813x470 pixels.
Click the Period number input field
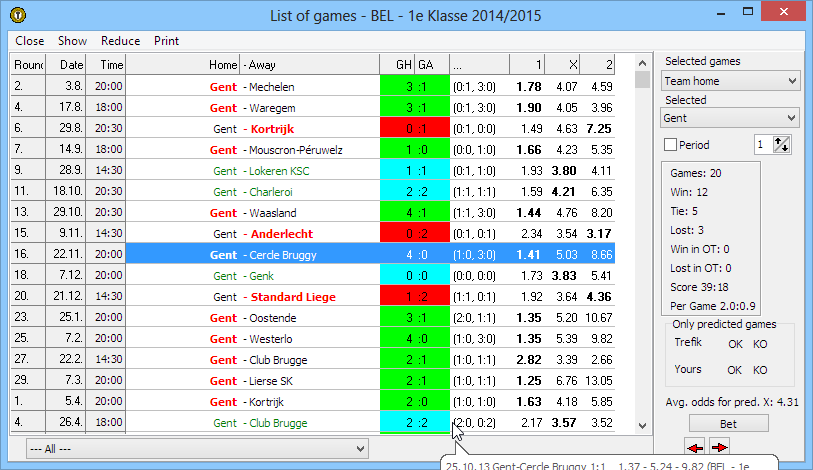coord(763,144)
